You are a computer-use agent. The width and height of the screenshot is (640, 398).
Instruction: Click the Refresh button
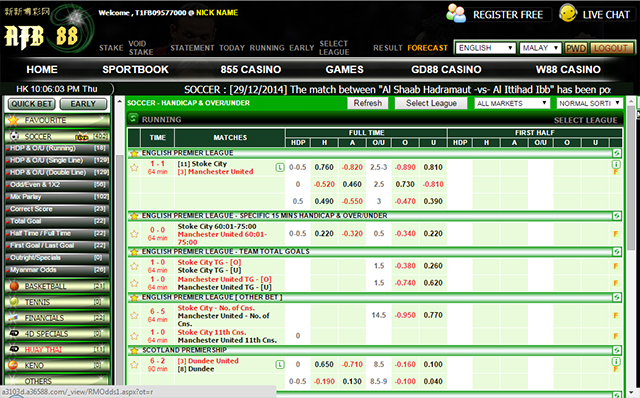(367, 103)
